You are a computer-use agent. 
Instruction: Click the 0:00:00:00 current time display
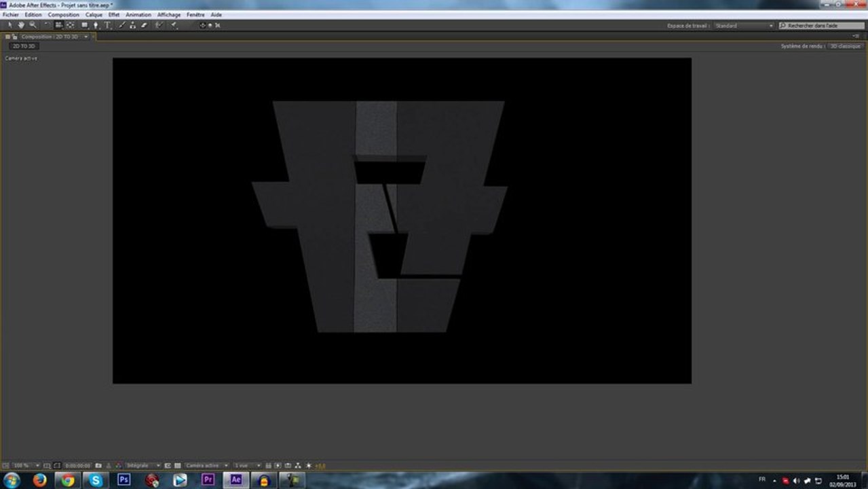click(77, 465)
